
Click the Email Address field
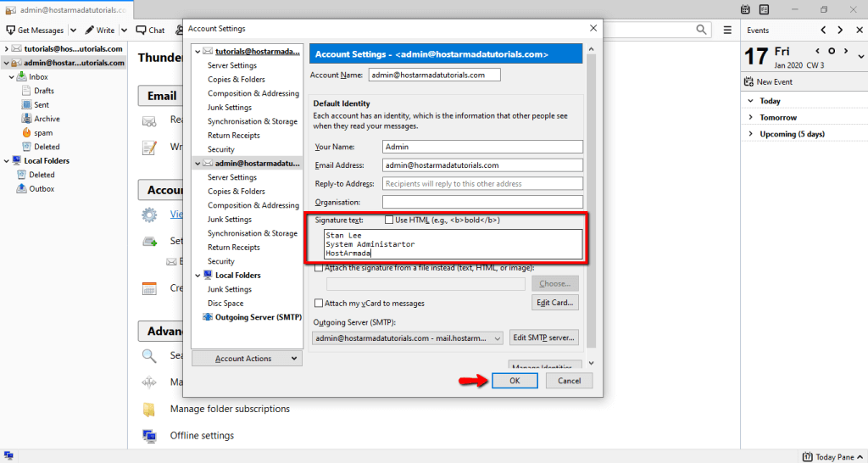coord(482,165)
